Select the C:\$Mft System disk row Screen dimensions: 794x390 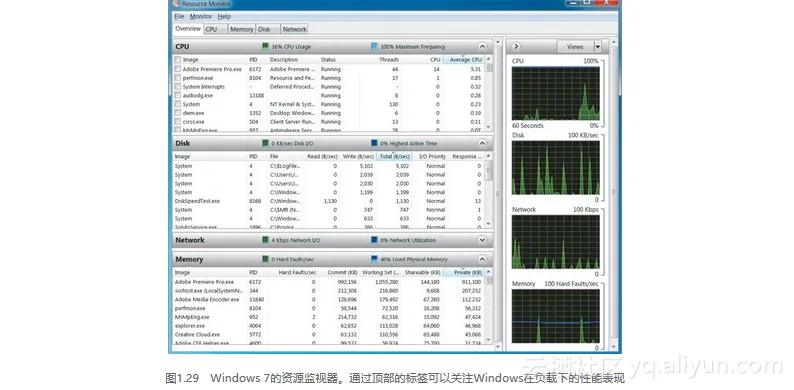coord(329,210)
